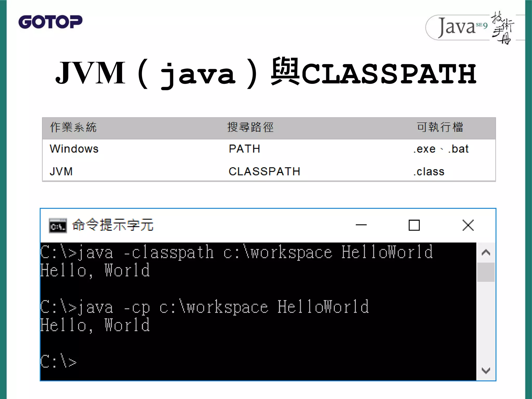
Task: Click the second Hello, World output line
Action: [x=95, y=325]
